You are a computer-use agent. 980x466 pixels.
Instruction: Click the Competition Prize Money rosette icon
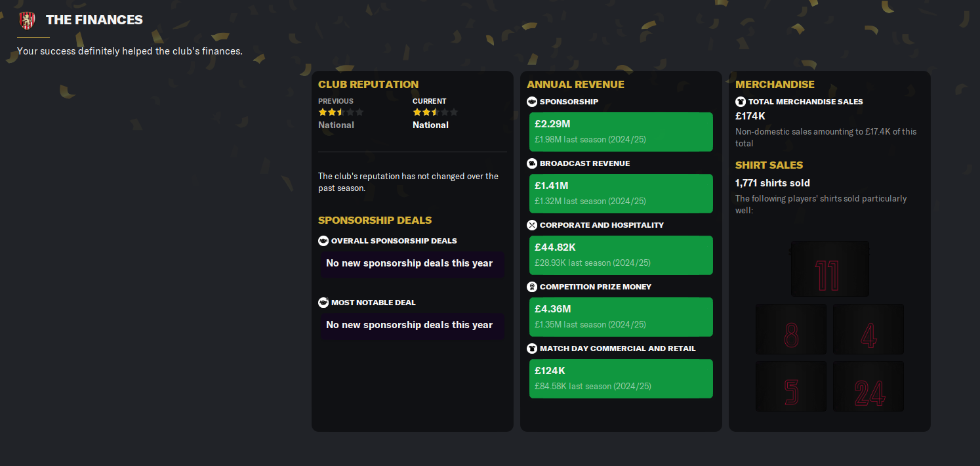[532, 287]
